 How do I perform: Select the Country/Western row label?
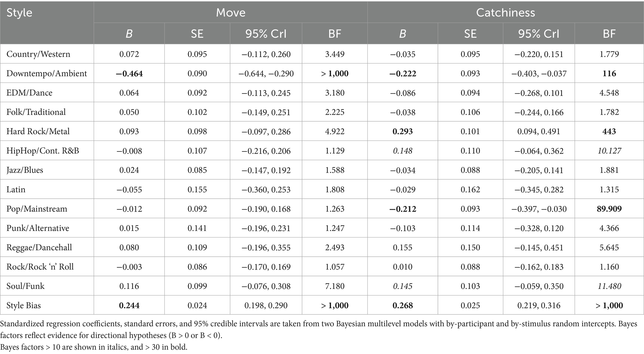38,54
